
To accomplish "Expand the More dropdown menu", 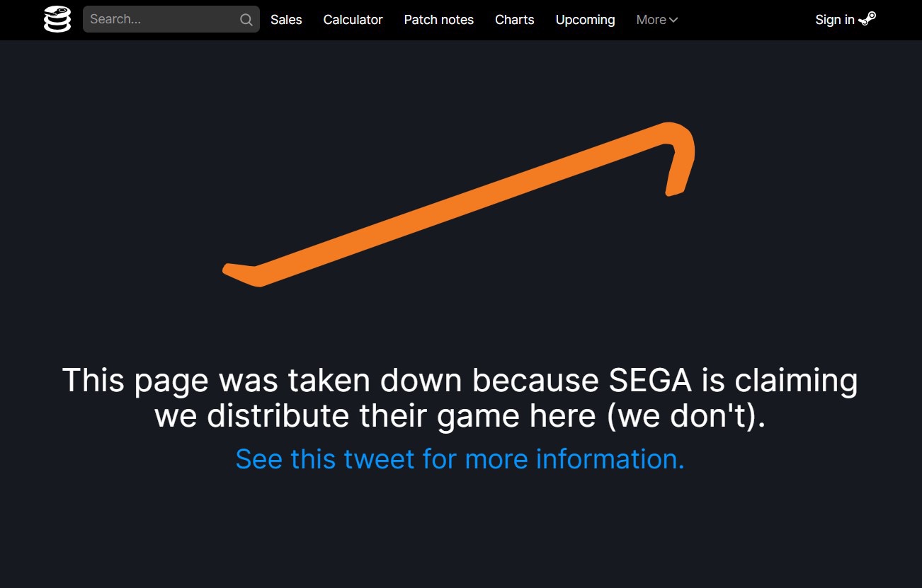I will point(656,20).
